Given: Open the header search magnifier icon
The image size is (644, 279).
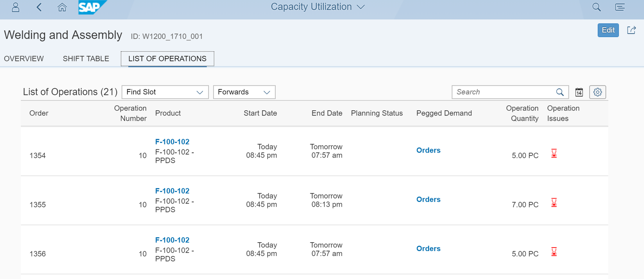Looking at the screenshot, I should click(x=596, y=7).
